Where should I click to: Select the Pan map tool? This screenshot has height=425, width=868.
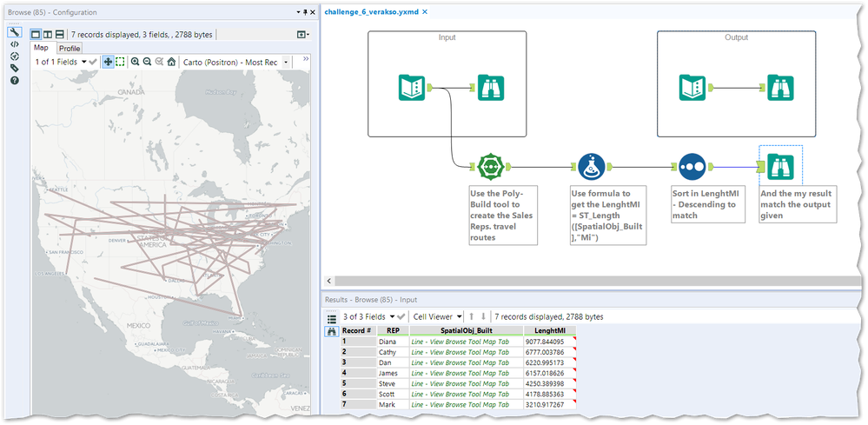108,62
